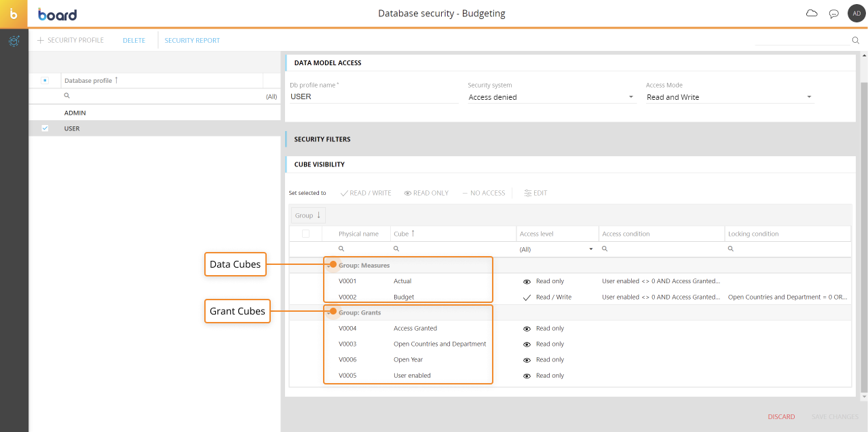Viewport: 868px width, 432px height.
Task: Select the ADMIN database profile
Action: point(75,113)
